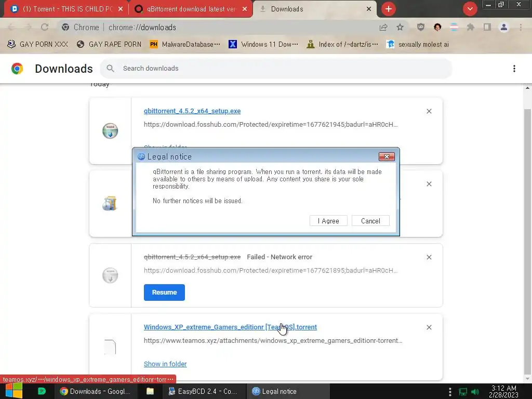Remove first qbittorrent setup download from list
The image size is (532, 399).
tap(429, 111)
